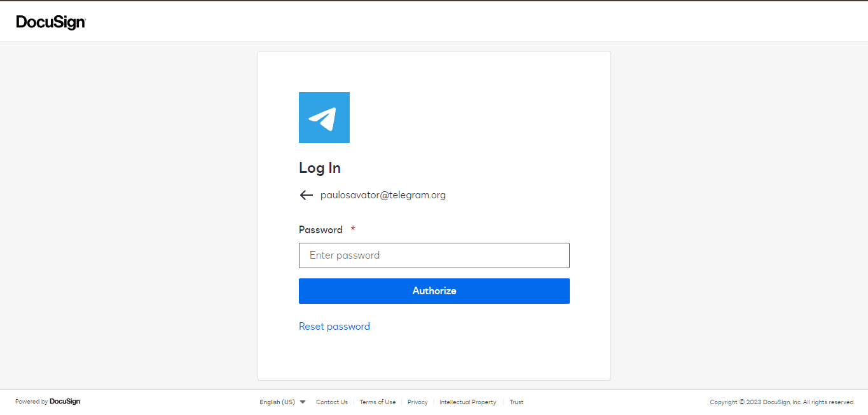Click the Log In heading text

(320, 168)
